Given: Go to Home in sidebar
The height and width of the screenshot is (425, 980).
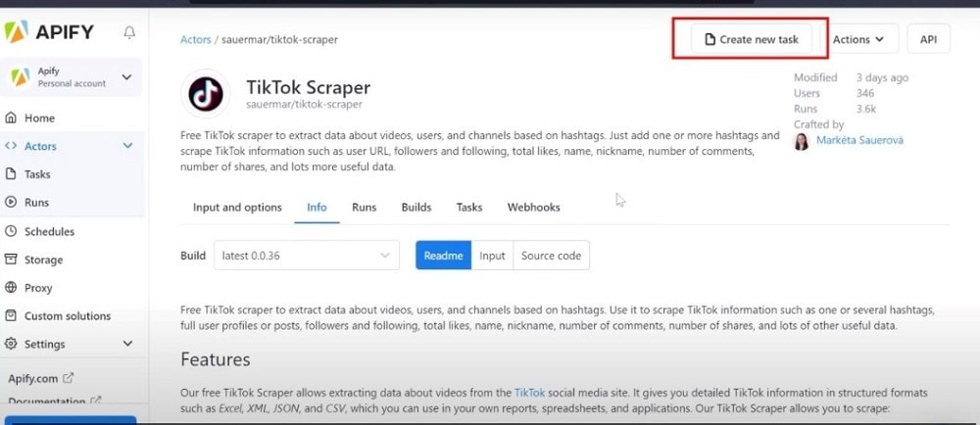Looking at the screenshot, I should click(39, 118).
